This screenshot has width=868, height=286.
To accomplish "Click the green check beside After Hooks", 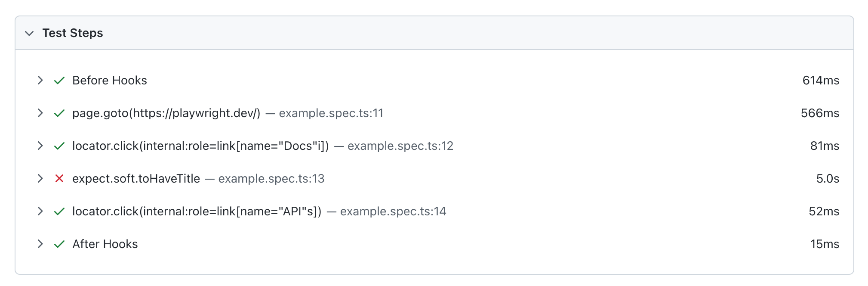I will 59,244.
